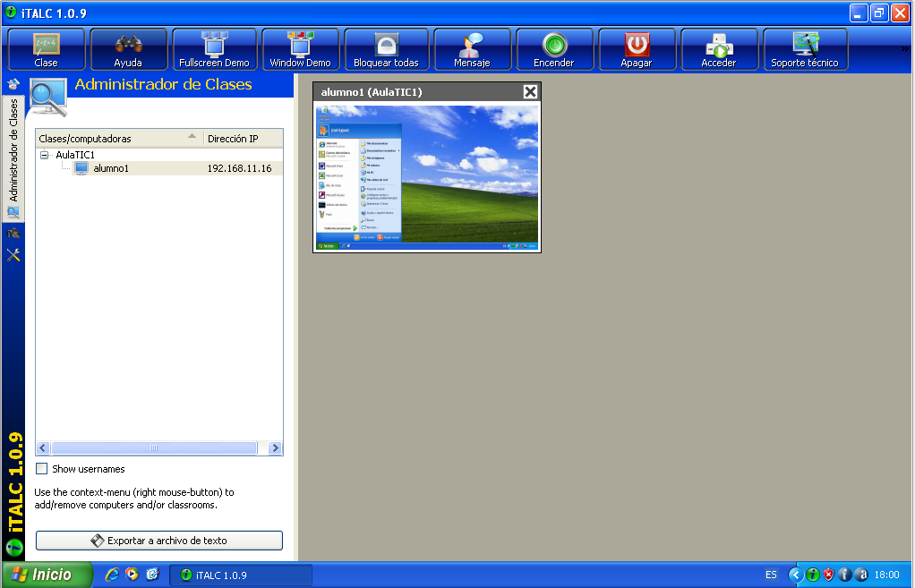Click the Clase toolbar button
Image resolution: width=915 pixels, height=588 pixels.
[x=47, y=50]
